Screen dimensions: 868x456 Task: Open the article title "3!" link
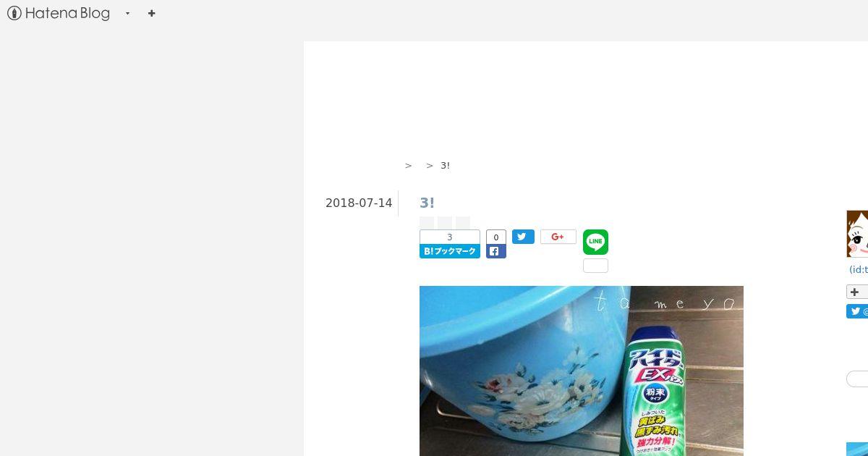427,203
